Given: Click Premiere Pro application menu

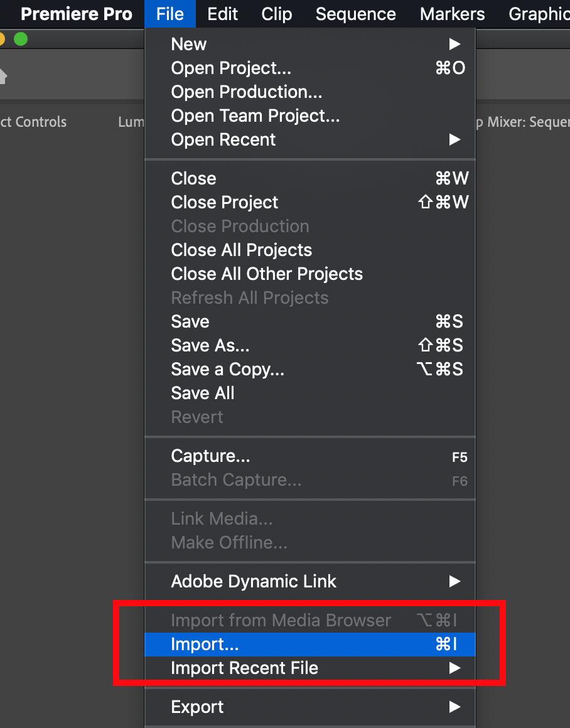Looking at the screenshot, I should pos(77,14).
